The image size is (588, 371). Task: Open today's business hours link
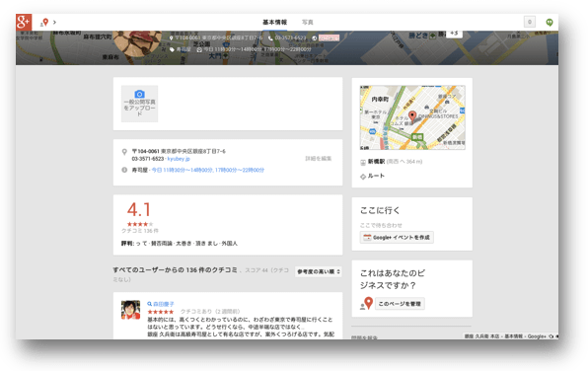pyautogui.click(x=208, y=171)
